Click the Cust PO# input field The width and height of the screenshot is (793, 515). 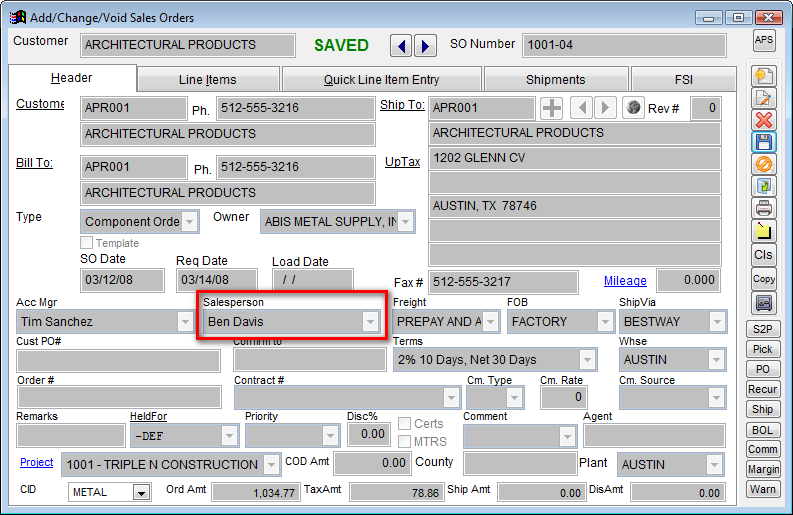coord(104,360)
